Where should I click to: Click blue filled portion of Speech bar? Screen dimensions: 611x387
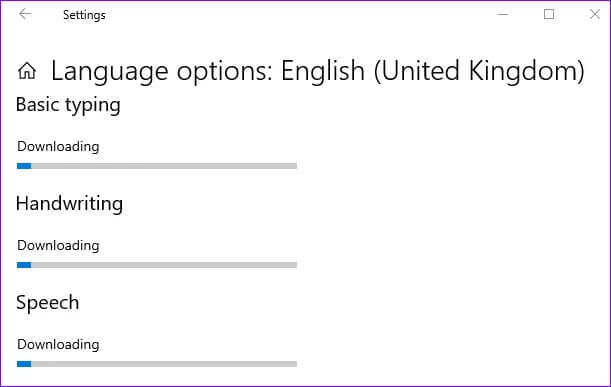coord(24,364)
